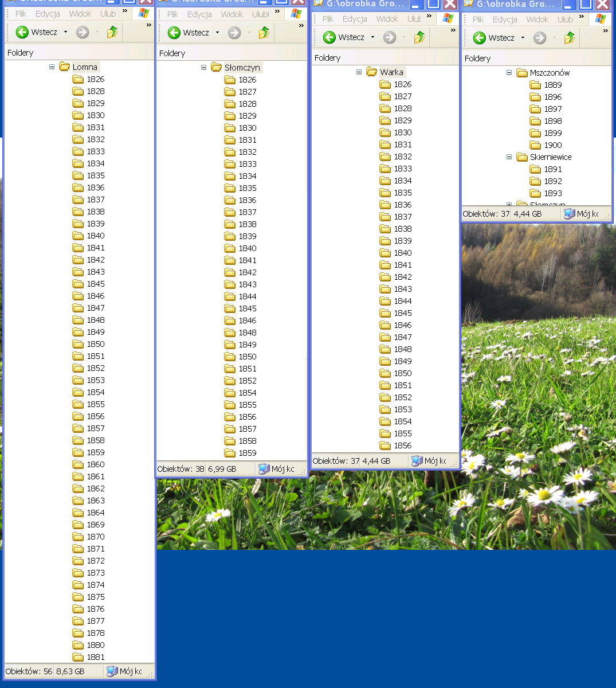This screenshot has height=688, width=616.
Task: Show hidden toolbar buttons in Mszczonów window
Action: 605,31
